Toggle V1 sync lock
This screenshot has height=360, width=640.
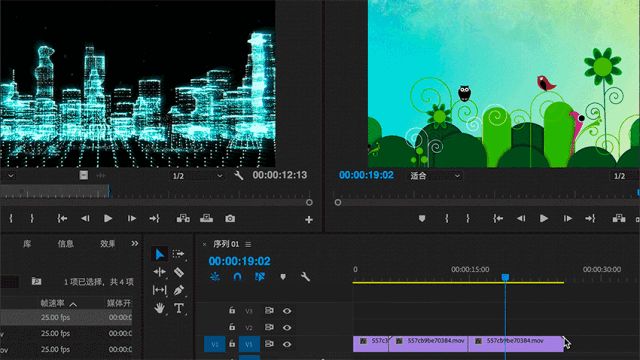269,344
